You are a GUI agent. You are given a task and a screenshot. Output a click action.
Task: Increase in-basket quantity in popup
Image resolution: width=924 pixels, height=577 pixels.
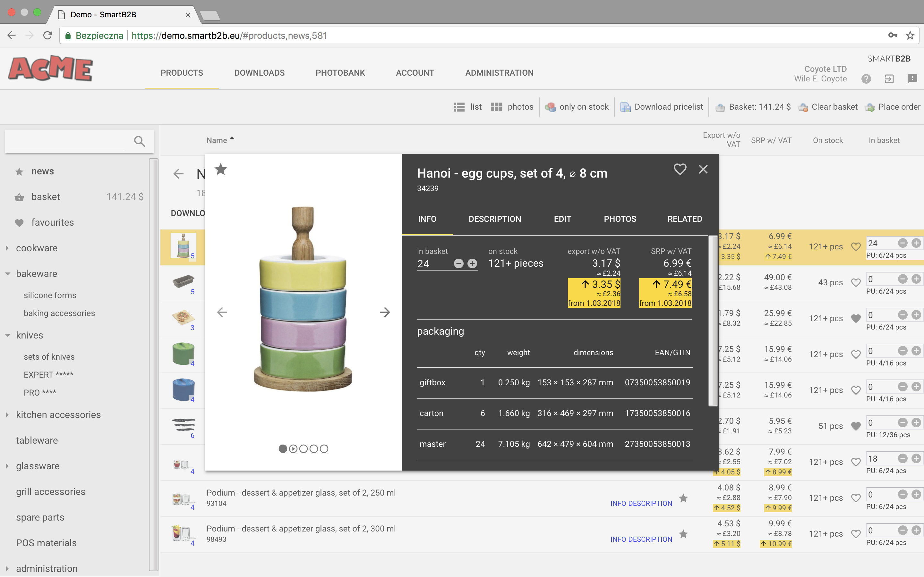[472, 264]
